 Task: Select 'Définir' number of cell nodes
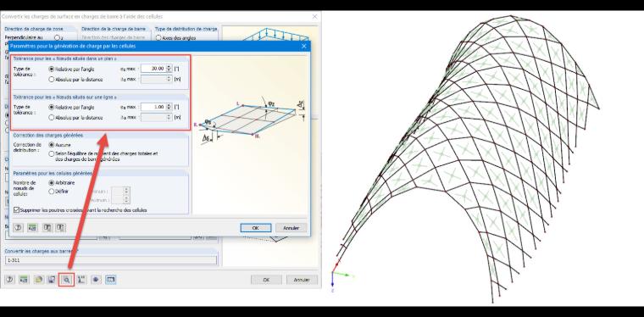click(52, 192)
